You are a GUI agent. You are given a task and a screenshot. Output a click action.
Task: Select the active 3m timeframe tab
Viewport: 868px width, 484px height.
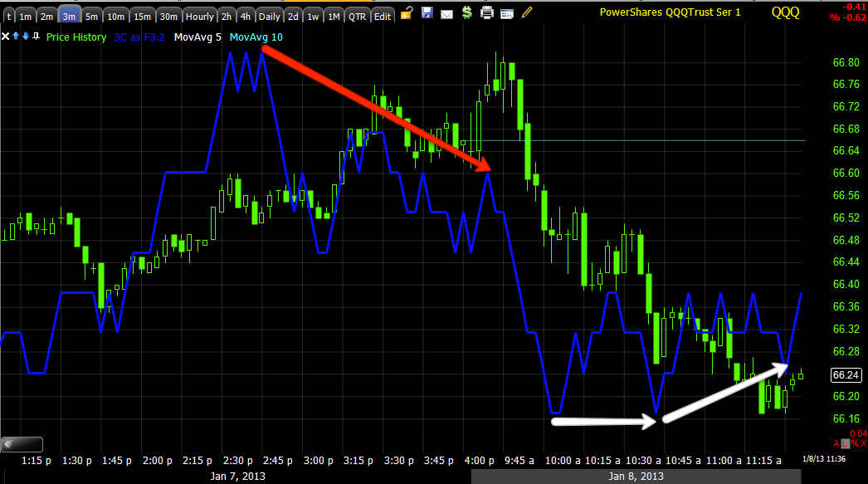click(69, 16)
